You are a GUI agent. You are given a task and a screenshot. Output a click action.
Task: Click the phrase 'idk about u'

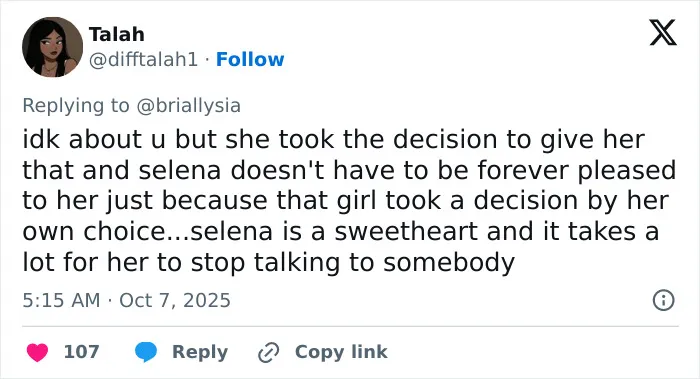[x=94, y=139]
